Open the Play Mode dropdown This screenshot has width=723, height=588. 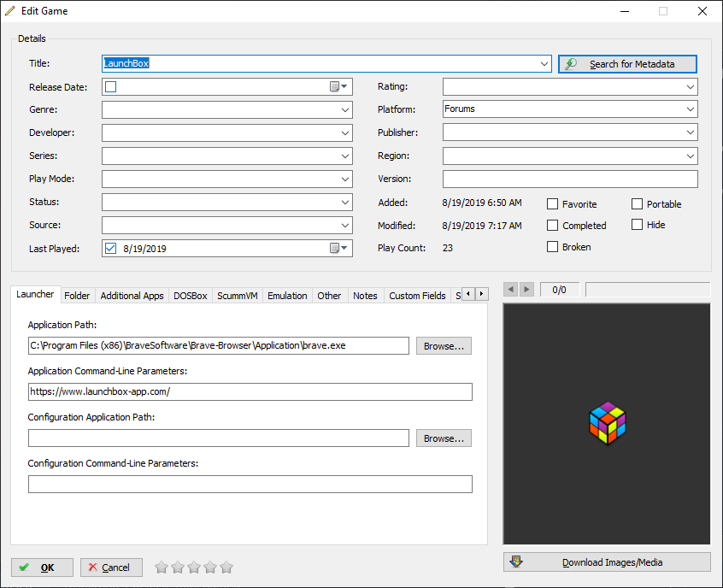click(345, 179)
